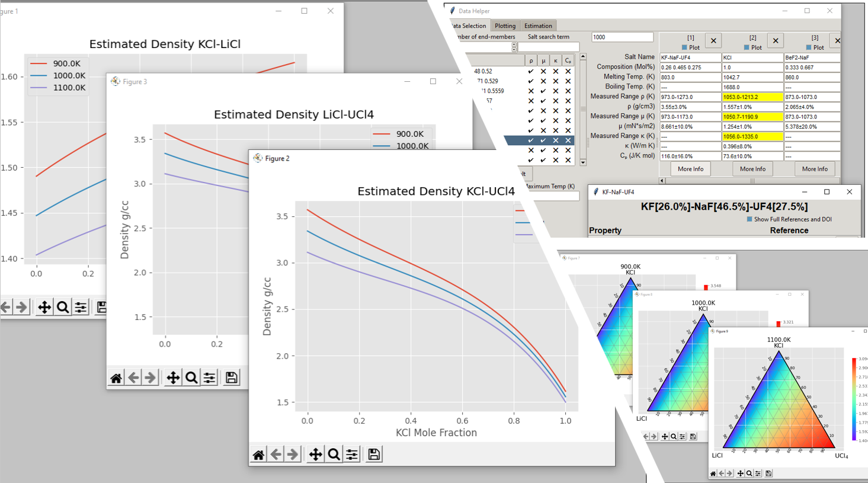The height and width of the screenshot is (483, 868).
Task: Save Figure 2 using the disk icon
Action: pyautogui.click(x=374, y=455)
